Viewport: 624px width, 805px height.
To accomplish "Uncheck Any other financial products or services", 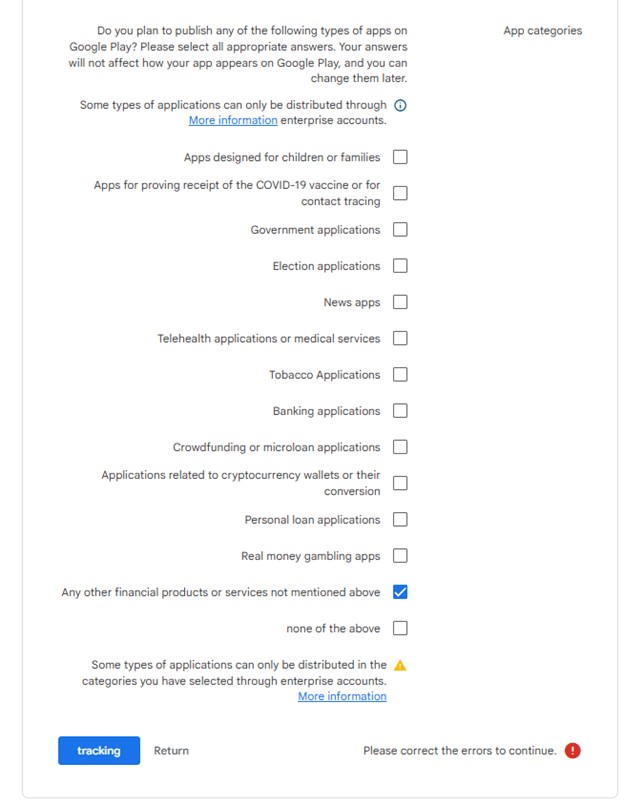I will coord(400,592).
